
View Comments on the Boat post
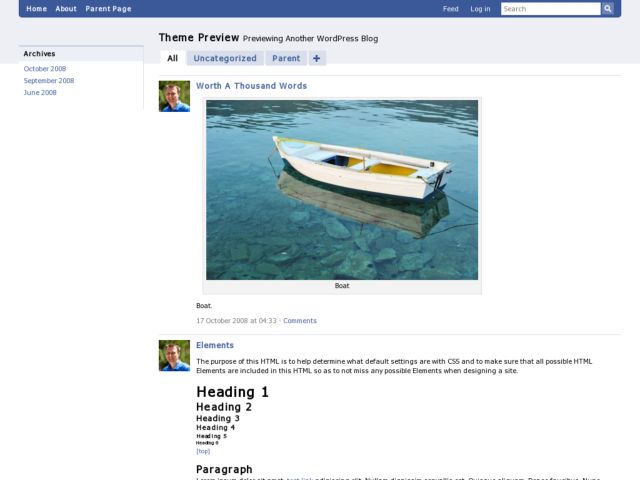pos(300,320)
